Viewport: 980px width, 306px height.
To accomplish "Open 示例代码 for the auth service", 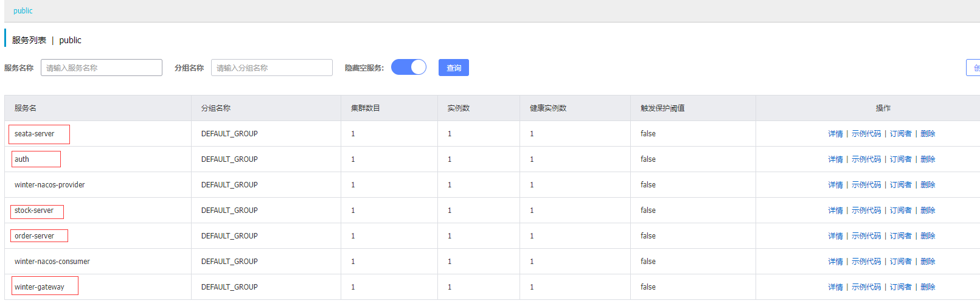I will (866, 159).
